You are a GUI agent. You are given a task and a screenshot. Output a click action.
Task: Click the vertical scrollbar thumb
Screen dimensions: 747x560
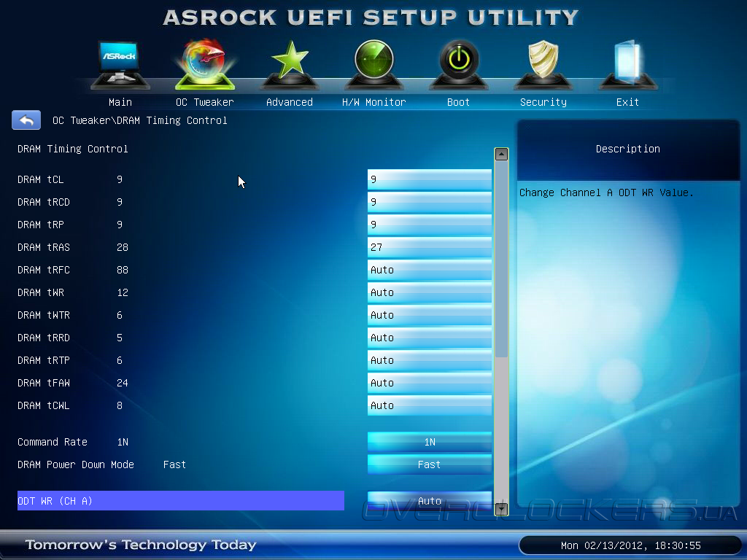pos(501,260)
